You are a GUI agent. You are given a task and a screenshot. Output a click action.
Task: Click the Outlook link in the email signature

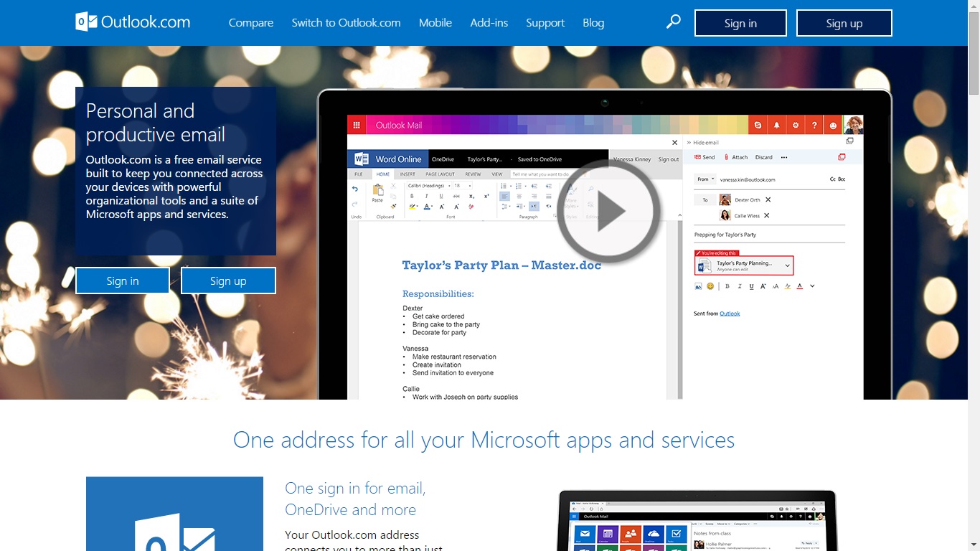coord(729,313)
